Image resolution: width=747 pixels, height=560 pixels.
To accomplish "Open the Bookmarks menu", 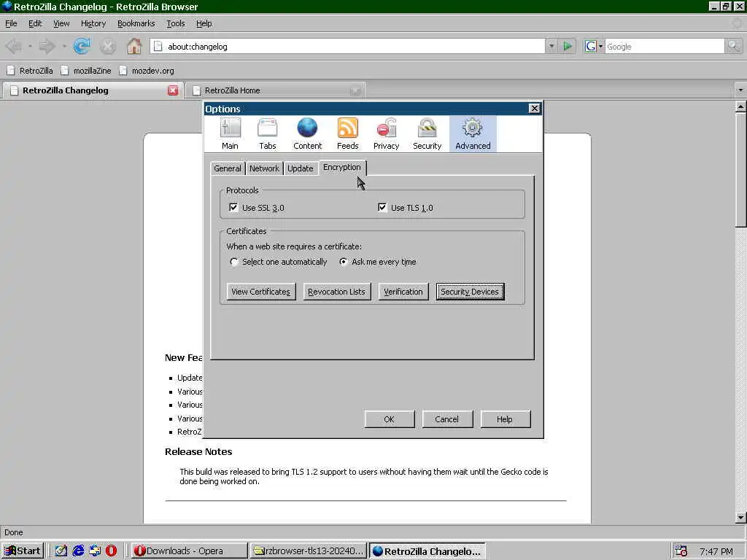I will (136, 23).
